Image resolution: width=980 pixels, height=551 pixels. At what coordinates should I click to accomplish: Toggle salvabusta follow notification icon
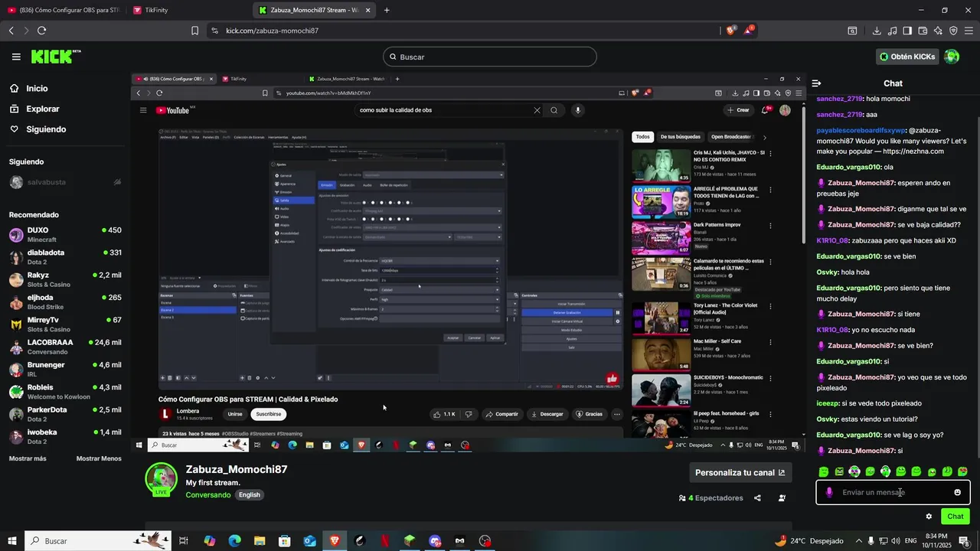coord(117,182)
